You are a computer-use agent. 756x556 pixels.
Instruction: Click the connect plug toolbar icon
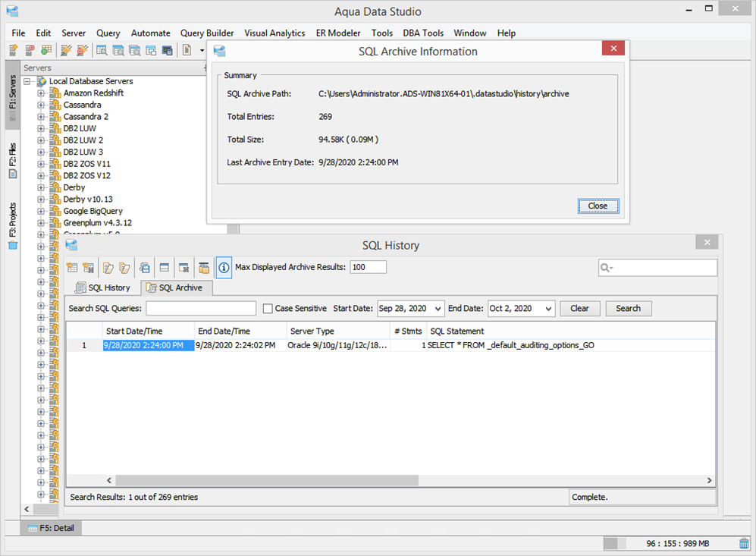click(x=66, y=49)
